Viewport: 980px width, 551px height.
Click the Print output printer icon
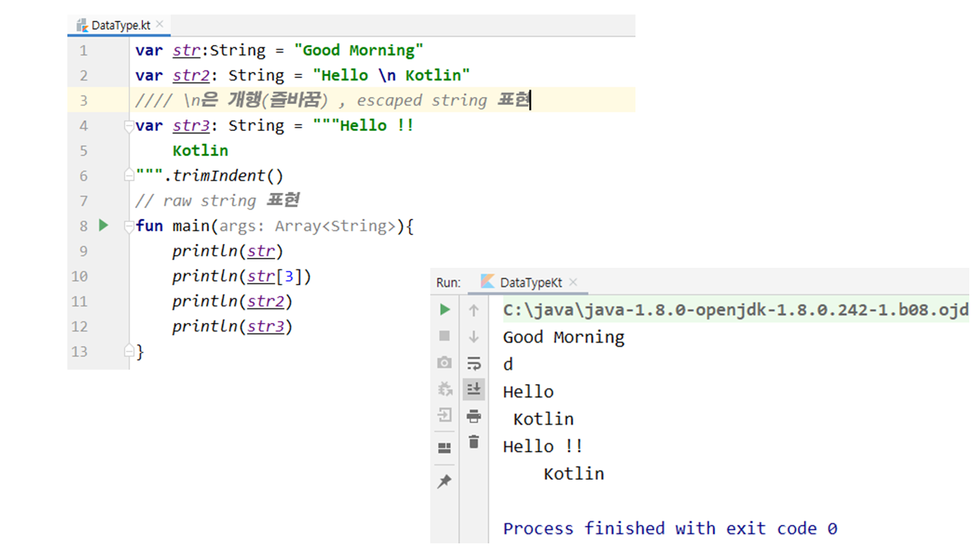pyautogui.click(x=474, y=416)
